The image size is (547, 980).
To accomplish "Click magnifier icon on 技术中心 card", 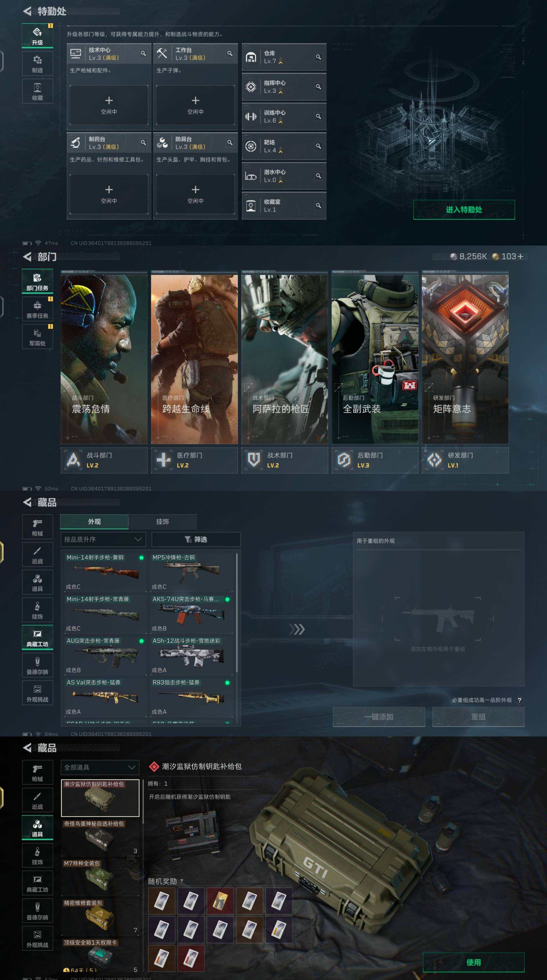I will click(143, 54).
